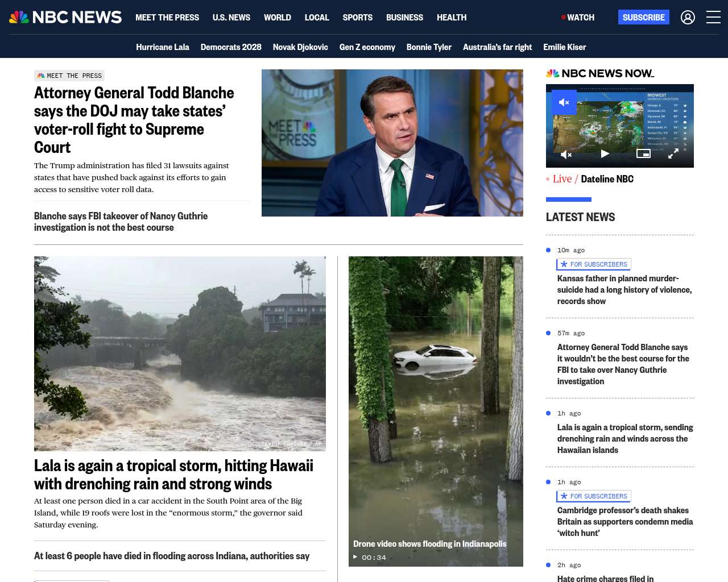The image size is (728, 582).
Task: Expand the live video to fullscreen
Action: point(673,154)
